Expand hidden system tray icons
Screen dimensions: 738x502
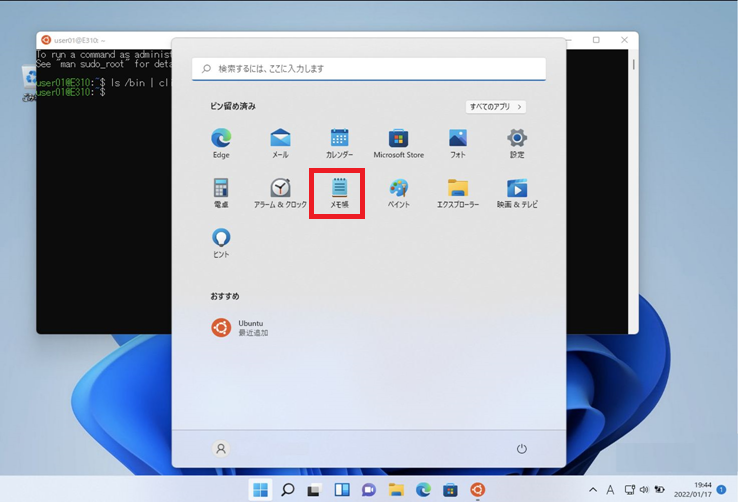point(593,490)
